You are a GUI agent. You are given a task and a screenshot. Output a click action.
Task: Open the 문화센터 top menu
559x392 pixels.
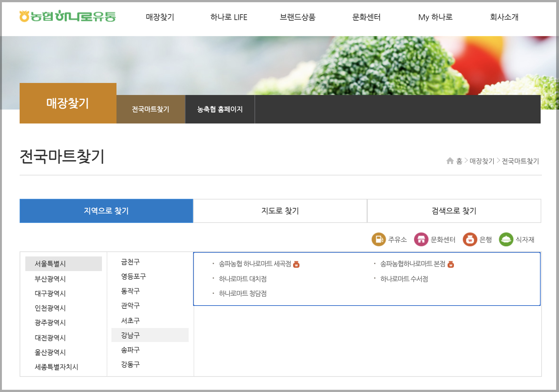pos(366,17)
